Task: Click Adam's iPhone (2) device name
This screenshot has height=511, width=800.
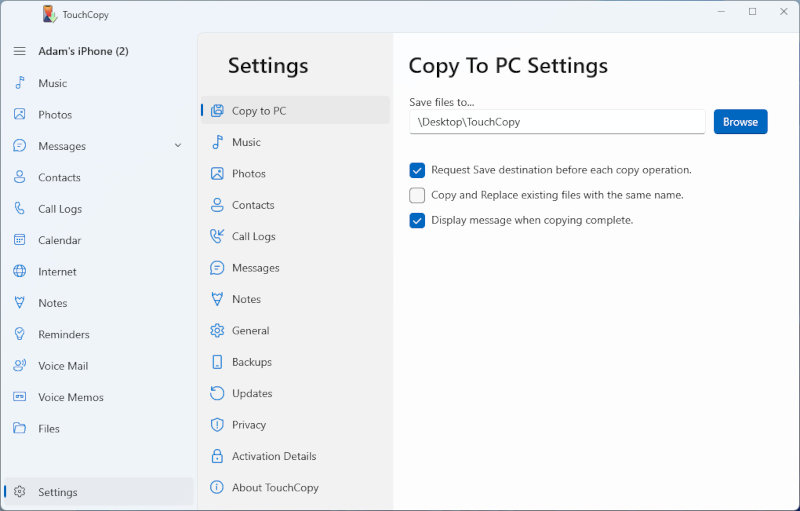Action: [83, 51]
